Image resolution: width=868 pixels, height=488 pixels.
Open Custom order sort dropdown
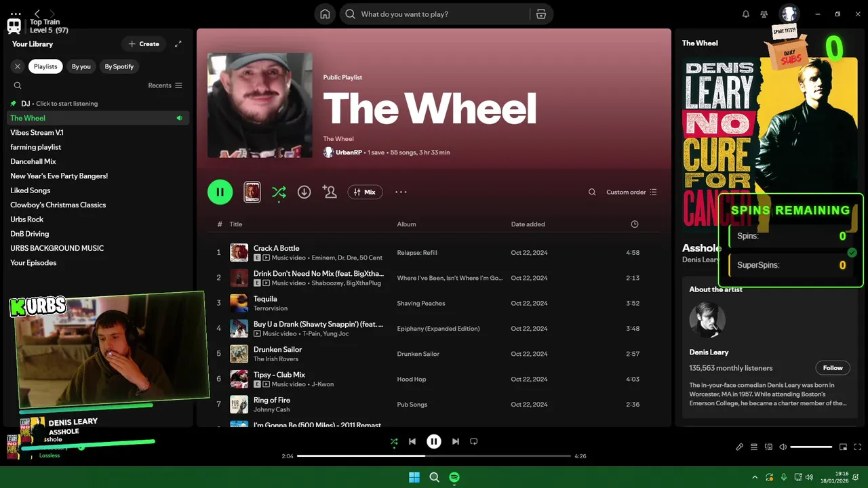(x=631, y=192)
